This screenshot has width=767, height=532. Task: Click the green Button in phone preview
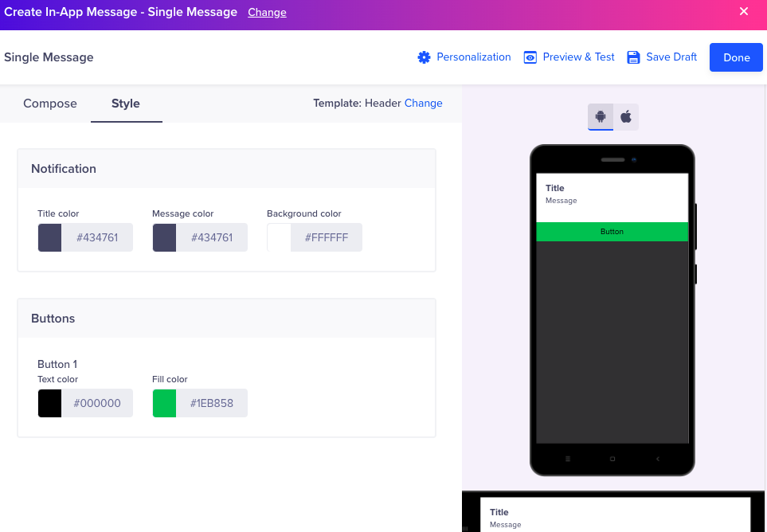point(612,232)
